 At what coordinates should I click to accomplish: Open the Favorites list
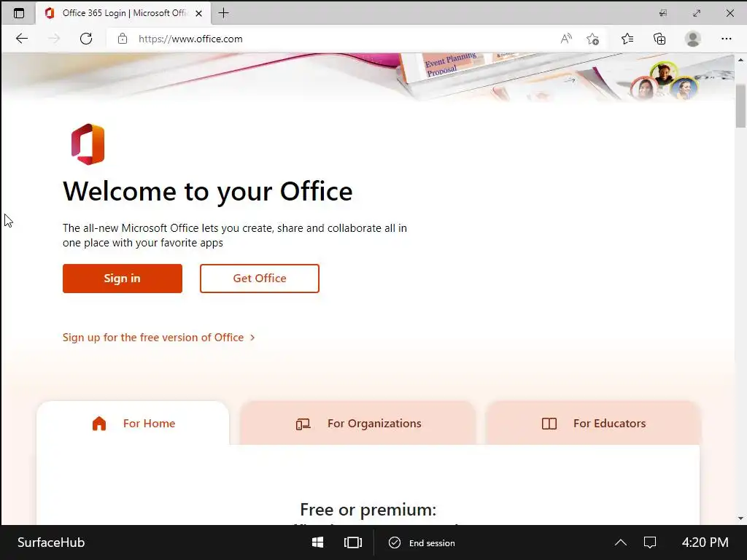[627, 39]
